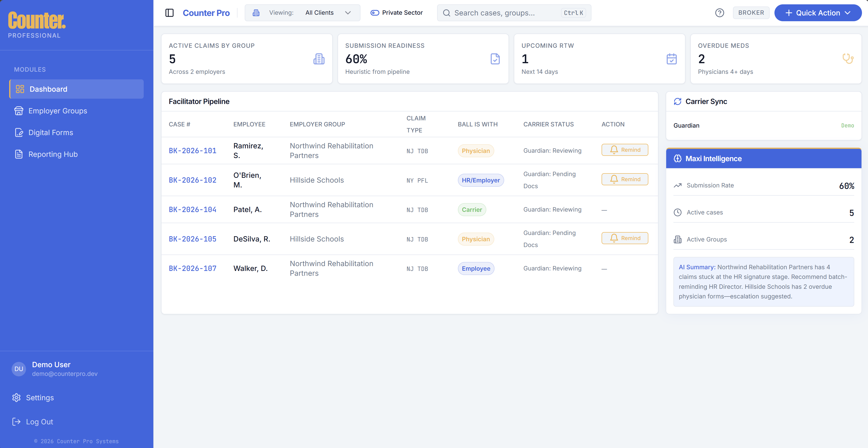Screen dimensions: 868x448
Task: Enable reminder for BK-2026-105 via Remind button
Action: [x=625, y=238]
